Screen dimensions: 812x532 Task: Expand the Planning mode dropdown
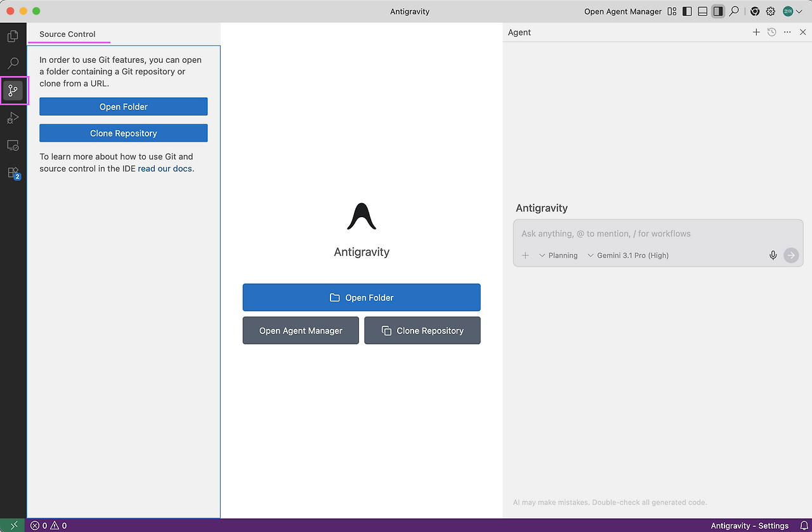[x=558, y=255]
